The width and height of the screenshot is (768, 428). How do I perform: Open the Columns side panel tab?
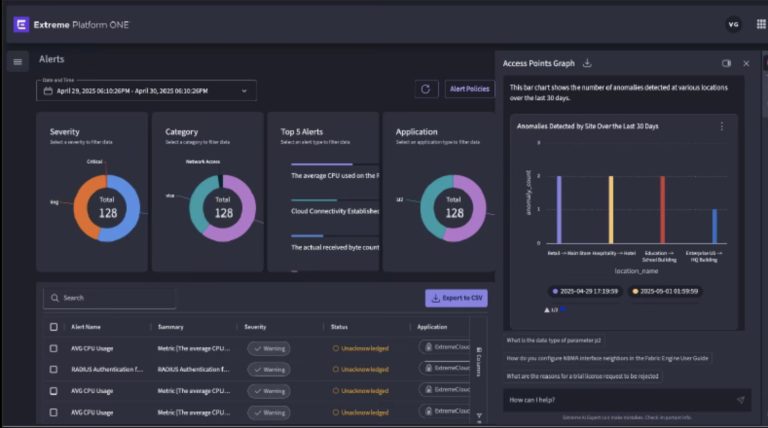point(479,362)
